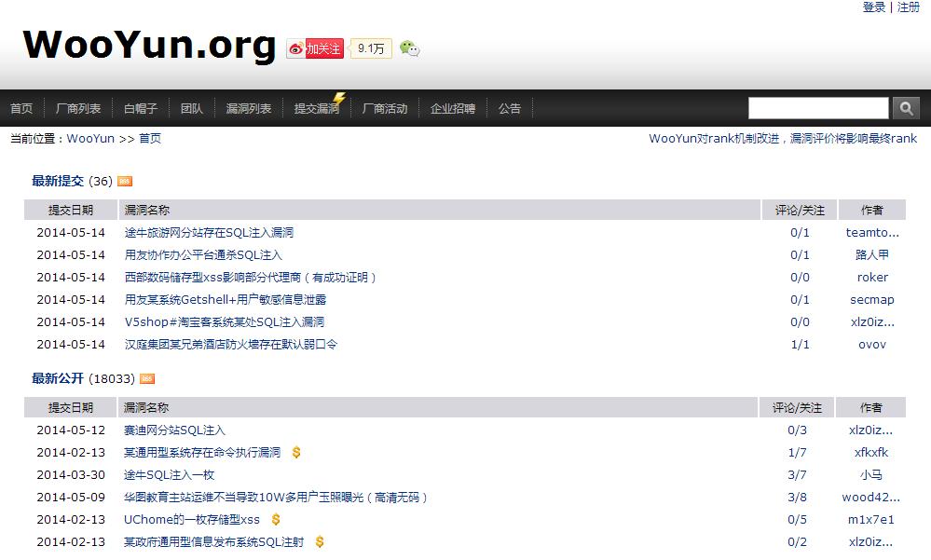Open 公告 menu item
The width and height of the screenshot is (931, 560).
(x=510, y=109)
